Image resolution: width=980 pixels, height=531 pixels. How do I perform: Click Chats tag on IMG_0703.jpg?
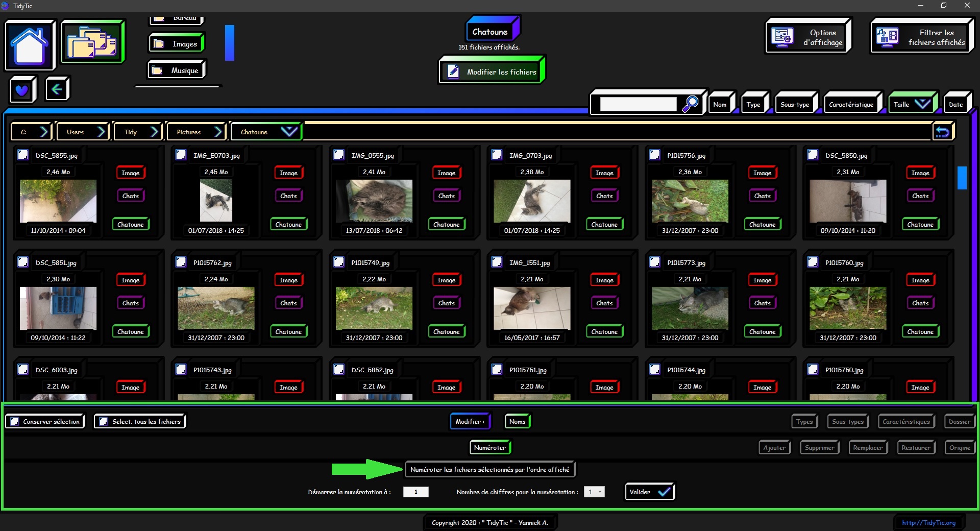pos(604,196)
